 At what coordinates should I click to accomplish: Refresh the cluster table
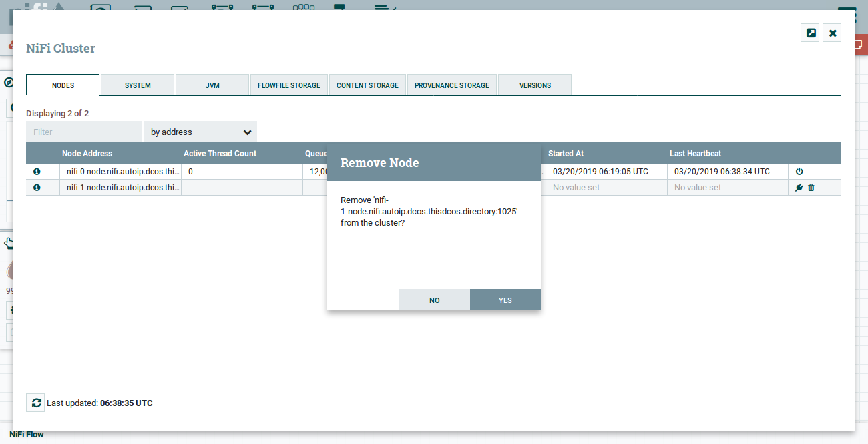[x=35, y=403]
